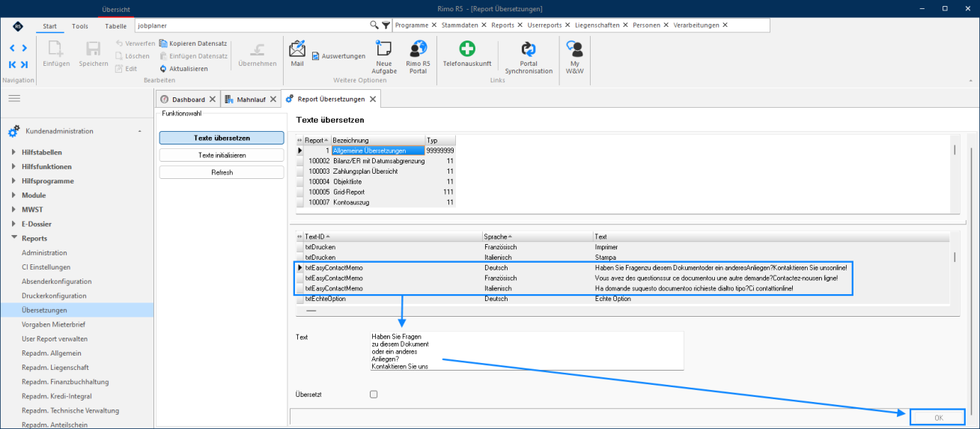Image resolution: width=980 pixels, height=429 pixels.
Task: Expand the Hilfstabellen tree node
Action: (x=14, y=152)
